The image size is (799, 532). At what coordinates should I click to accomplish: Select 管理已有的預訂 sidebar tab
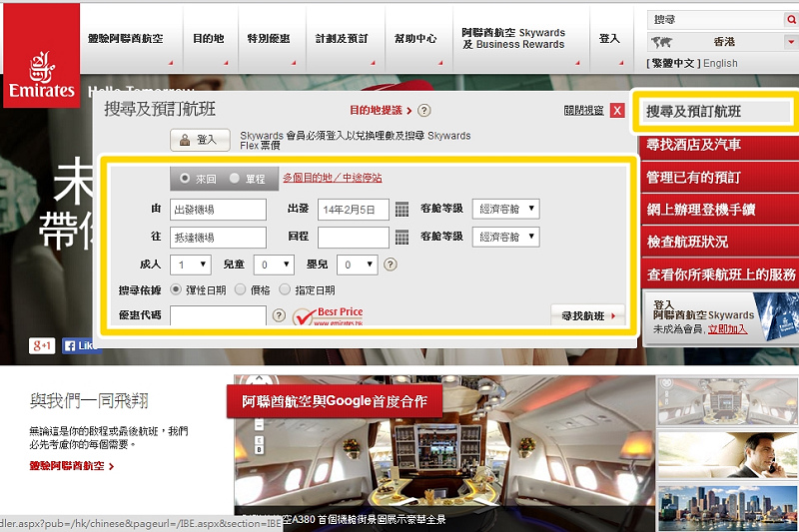tap(719, 178)
